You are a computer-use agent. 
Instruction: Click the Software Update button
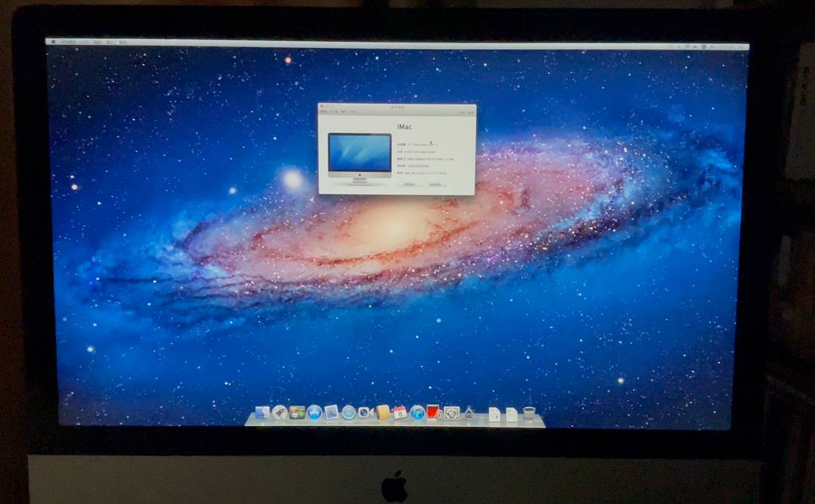click(x=437, y=184)
